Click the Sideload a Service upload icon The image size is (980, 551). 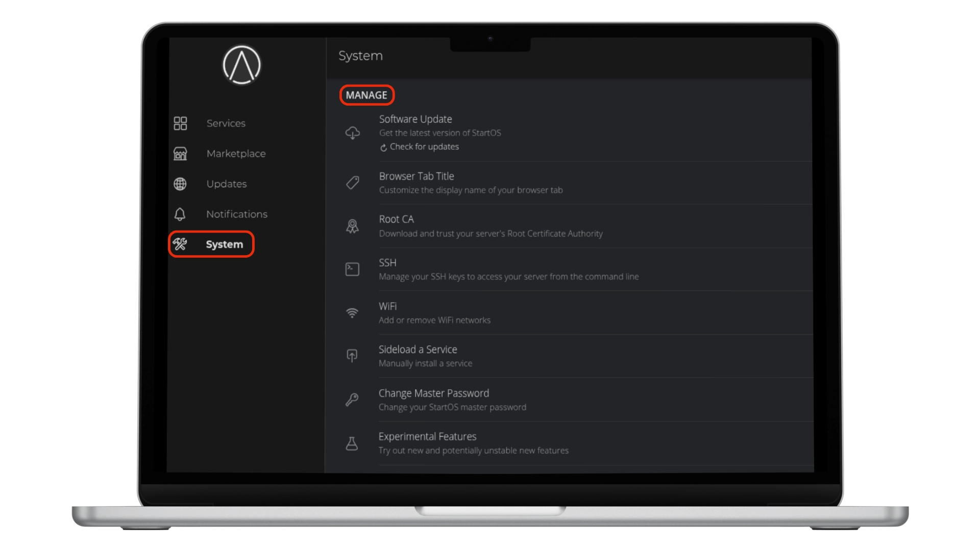[352, 356]
